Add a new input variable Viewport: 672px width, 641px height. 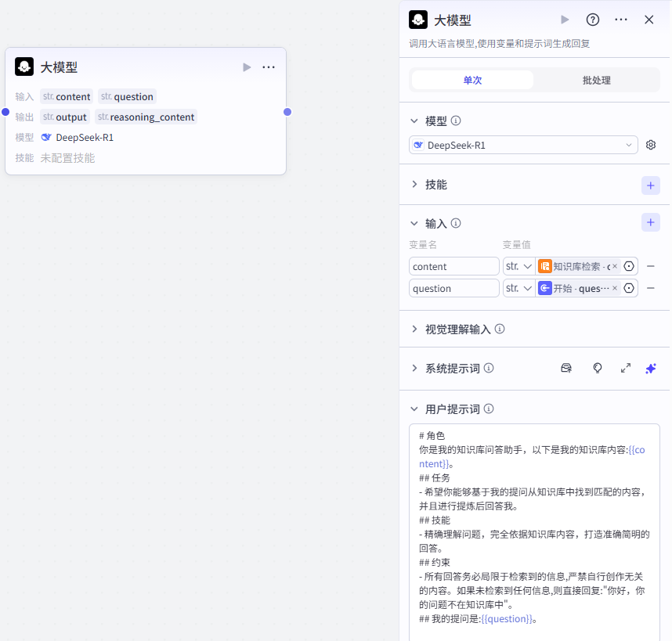pyautogui.click(x=651, y=222)
